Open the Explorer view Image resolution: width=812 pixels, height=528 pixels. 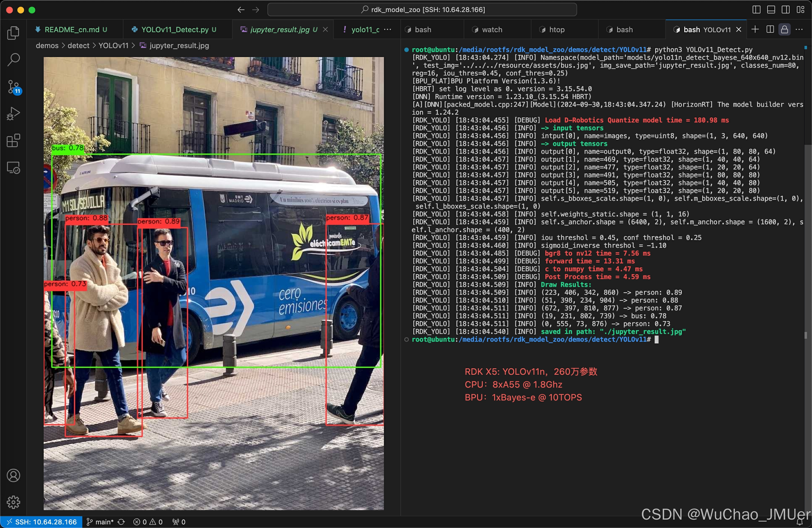[x=13, y=32]
